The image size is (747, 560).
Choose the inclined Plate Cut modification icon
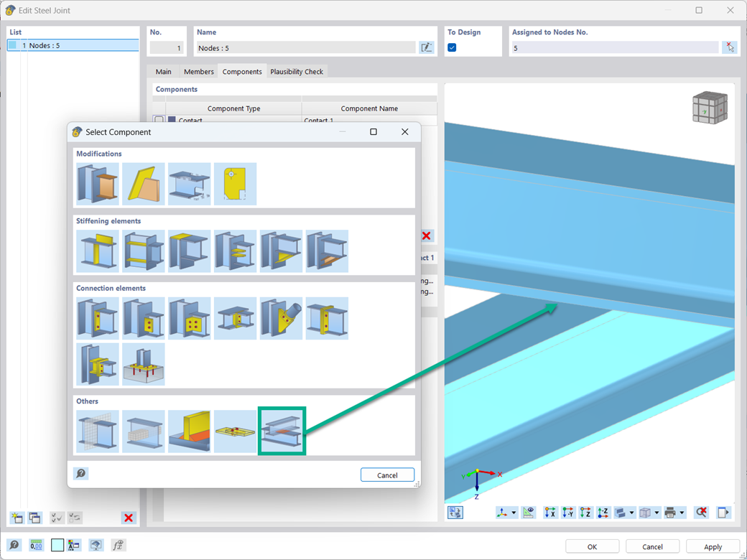[x=144, y=185]
